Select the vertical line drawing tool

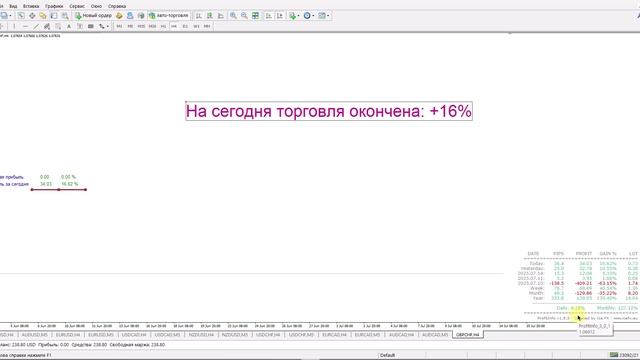coord(14,26)
